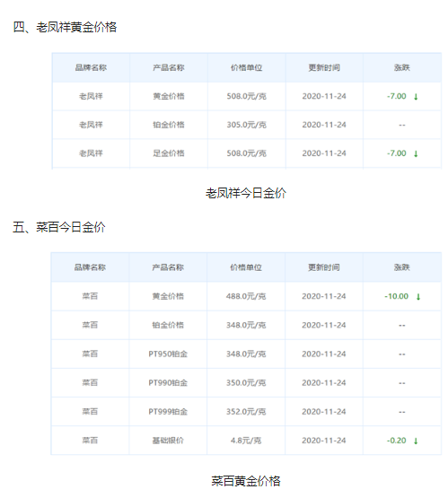
Task: Click the 老凤祥今日金价 caption
Action: [246, 193]
